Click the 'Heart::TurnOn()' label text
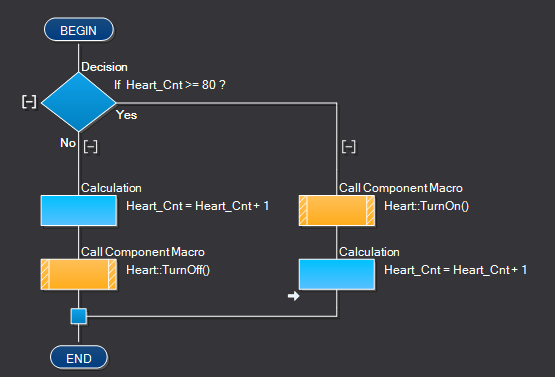 [x=427, y=206]
